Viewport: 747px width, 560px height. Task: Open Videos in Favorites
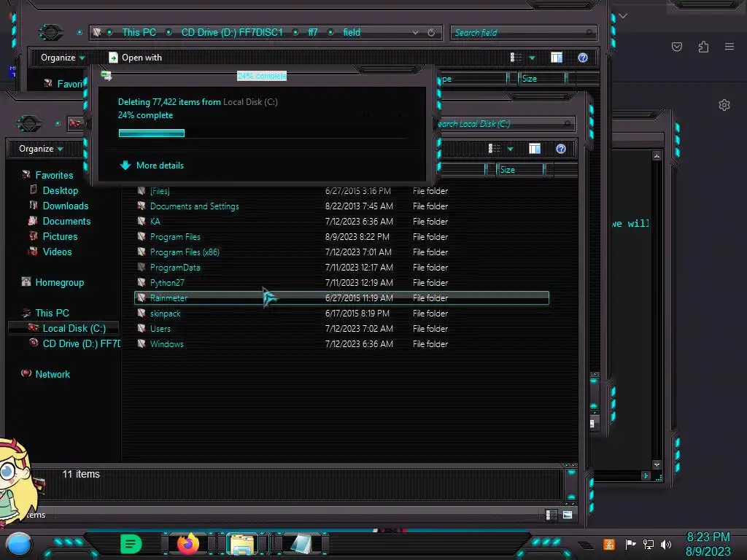pos(57,252)
